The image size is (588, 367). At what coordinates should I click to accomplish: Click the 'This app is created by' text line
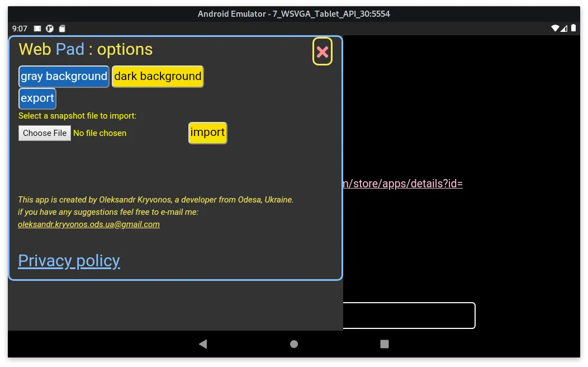pos(155,200)
